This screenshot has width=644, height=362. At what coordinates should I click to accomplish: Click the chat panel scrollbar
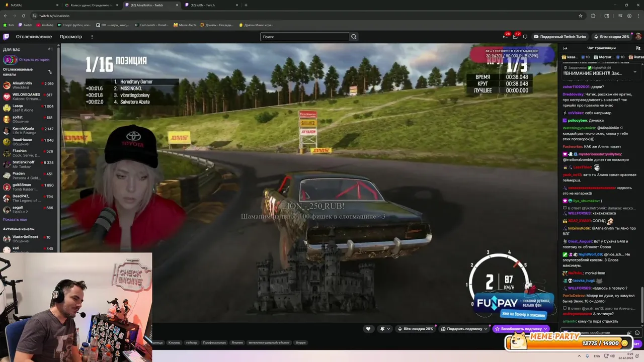[642, 304]
